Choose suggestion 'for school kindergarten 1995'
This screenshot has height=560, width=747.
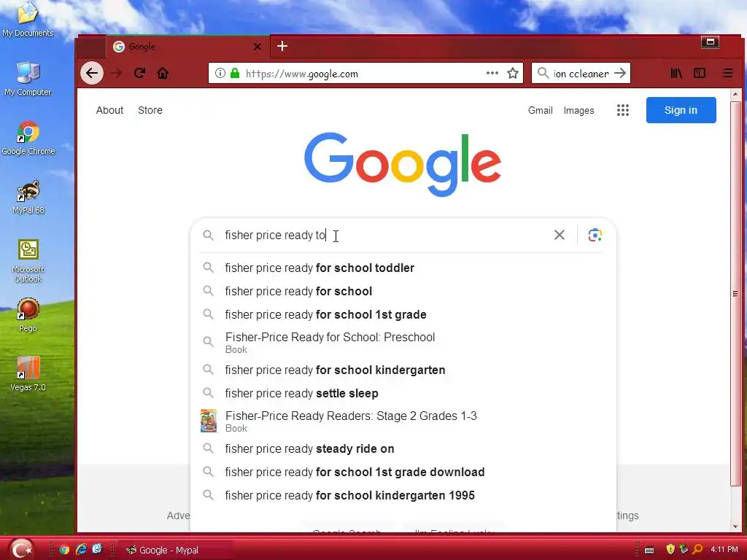(x=403, y=495)
